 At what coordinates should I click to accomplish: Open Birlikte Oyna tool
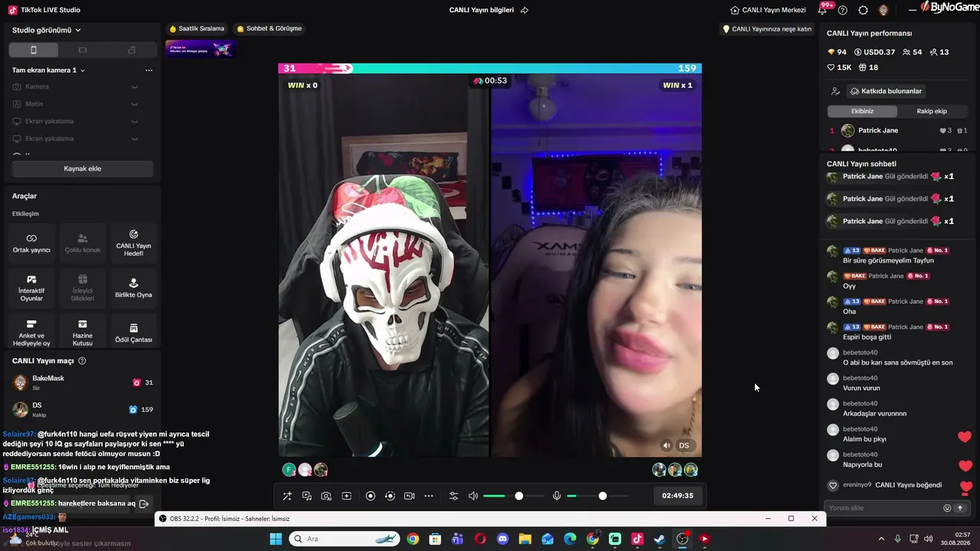pyautogui.click(x=133, y=288)
